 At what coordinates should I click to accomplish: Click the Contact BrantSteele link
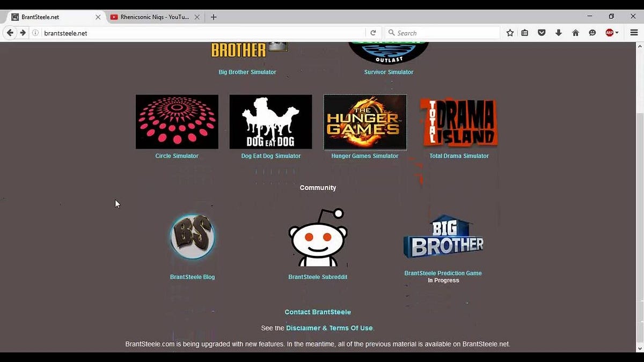click(318, 312)
